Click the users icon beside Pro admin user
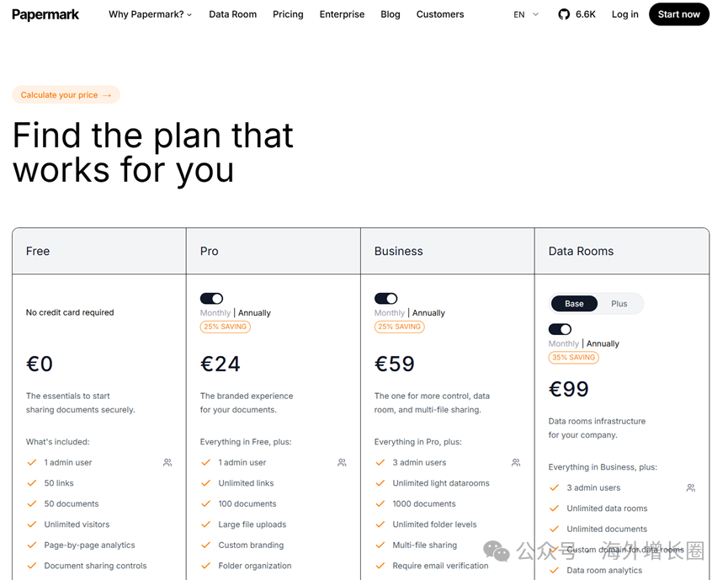Image resolution: width=728 pixels, height=580 pixels. (342, 462)
